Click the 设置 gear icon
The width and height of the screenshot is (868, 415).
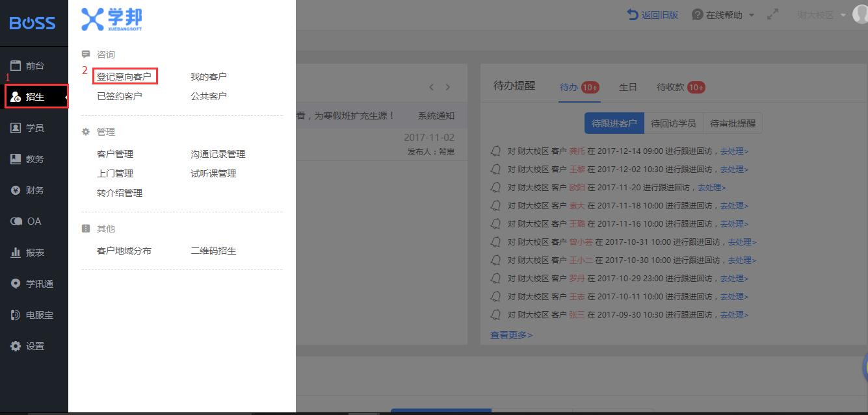point(16,346)
